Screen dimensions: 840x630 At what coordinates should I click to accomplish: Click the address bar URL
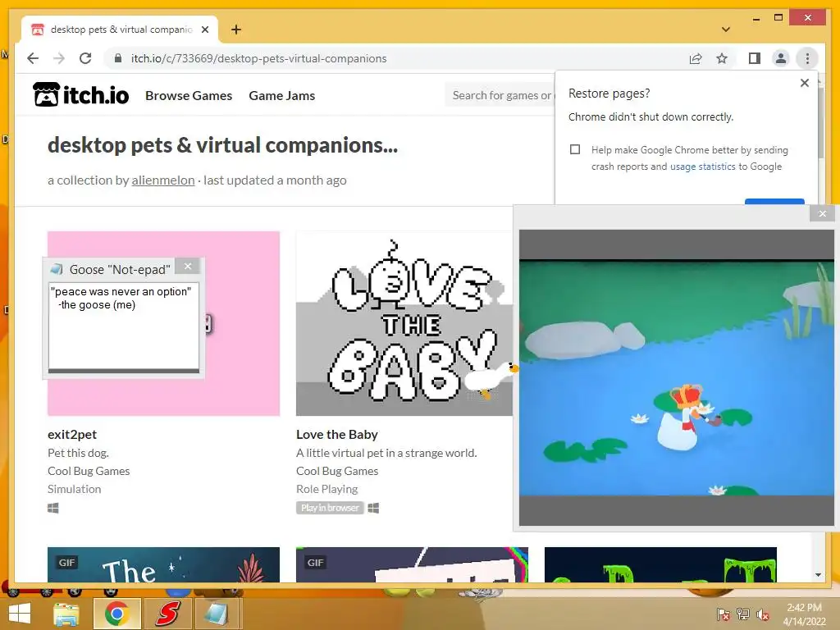pos(258,58)
